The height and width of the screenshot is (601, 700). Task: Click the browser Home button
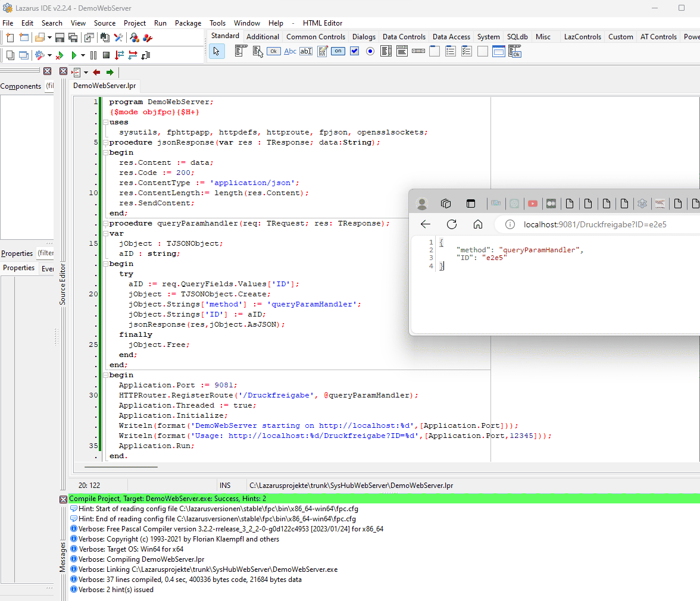(x=477, y=224)
